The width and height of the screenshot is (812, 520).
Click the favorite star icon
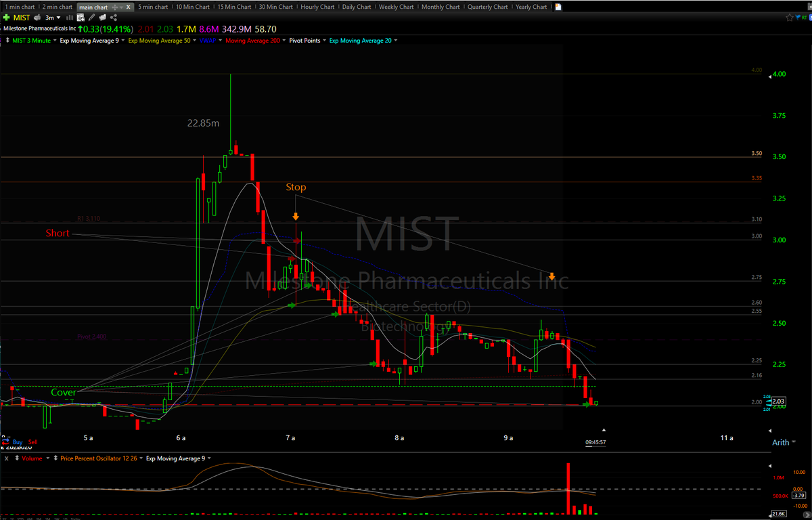[x=789, y=18]
